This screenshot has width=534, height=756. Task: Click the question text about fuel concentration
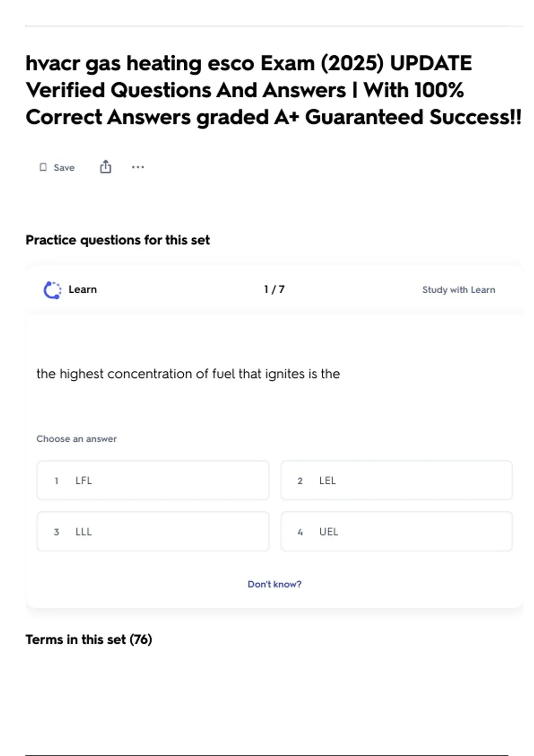[188, 374]
